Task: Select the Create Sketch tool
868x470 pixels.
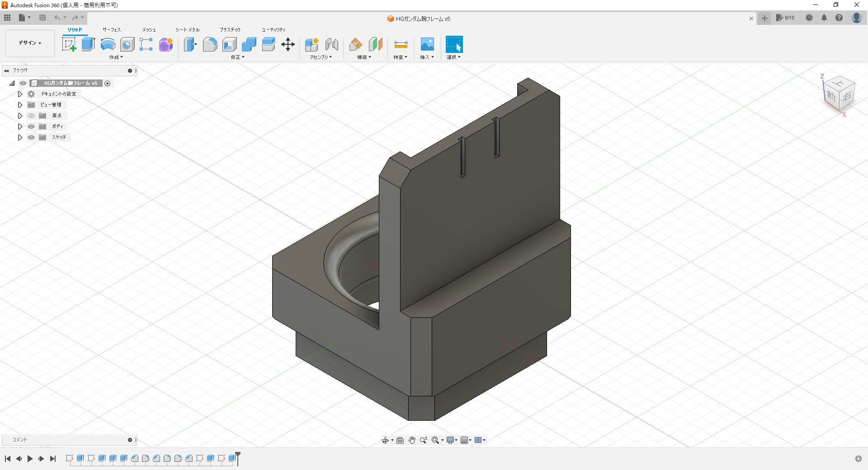Action: tap(69, 44)
